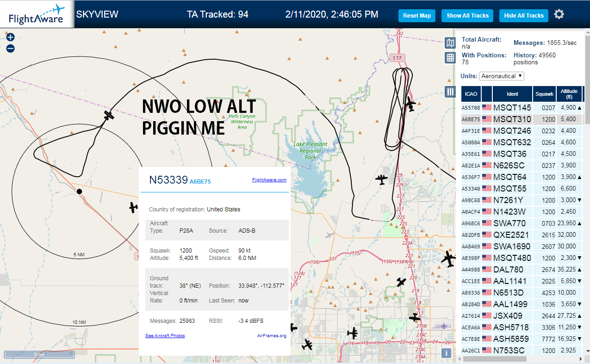Open the AirFrames.org link
The height and width of the screenshot is (364, 590).
272,336
